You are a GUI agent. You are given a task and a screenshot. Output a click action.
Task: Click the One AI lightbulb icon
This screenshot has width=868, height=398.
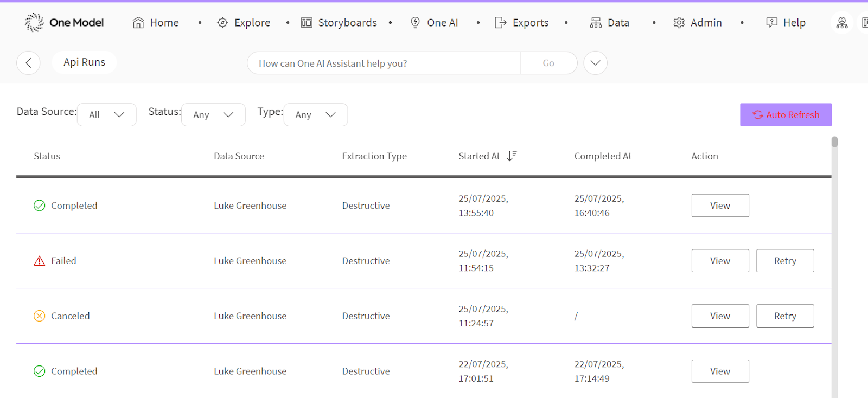tap(415, 23)
